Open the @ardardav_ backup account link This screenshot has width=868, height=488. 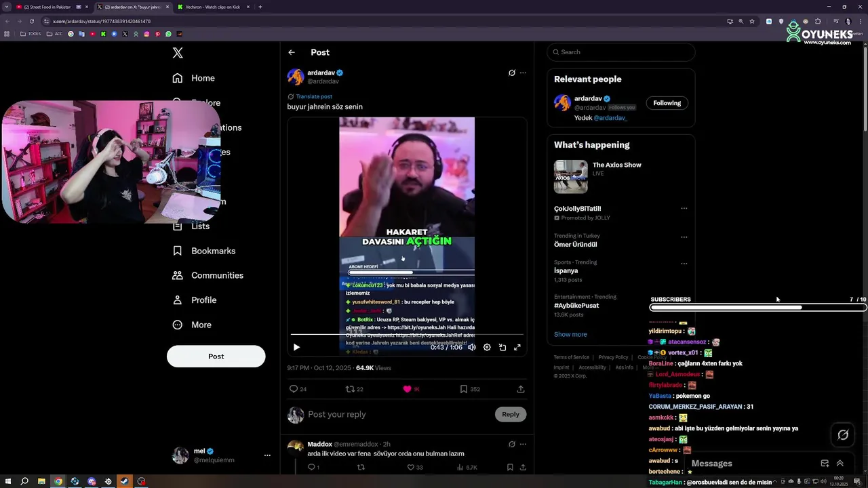coord(610,118)
